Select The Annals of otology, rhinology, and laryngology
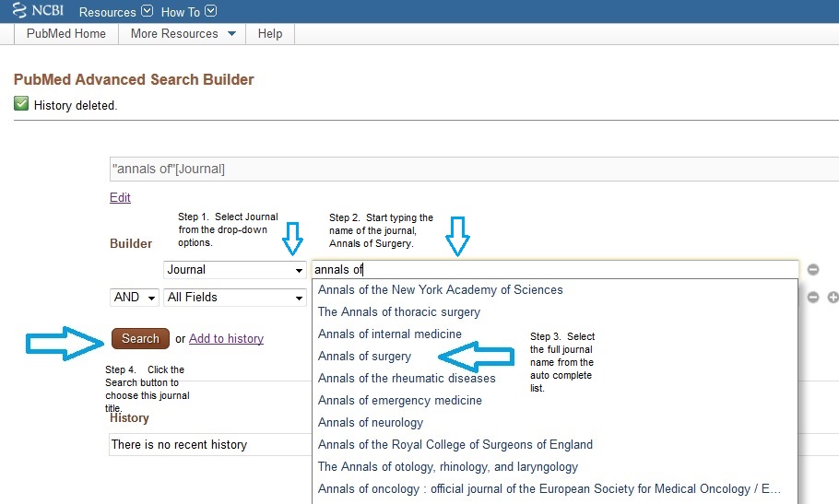Viewport: 839px width, 504px height. 555,466
